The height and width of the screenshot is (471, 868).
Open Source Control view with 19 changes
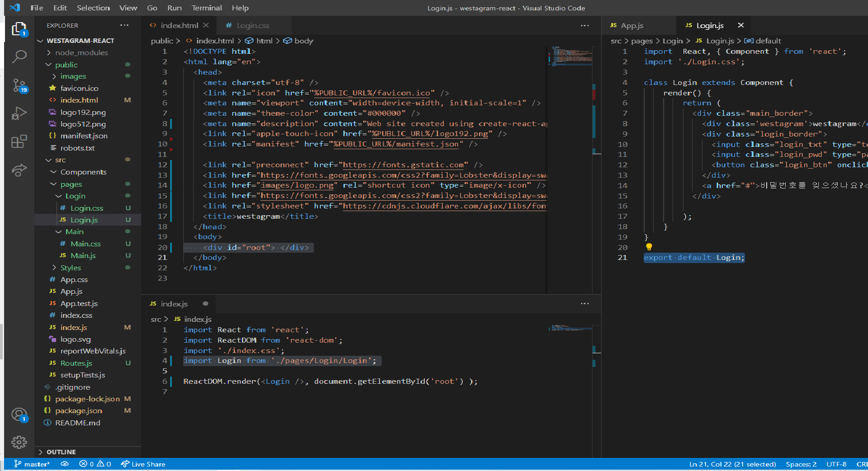19,85
